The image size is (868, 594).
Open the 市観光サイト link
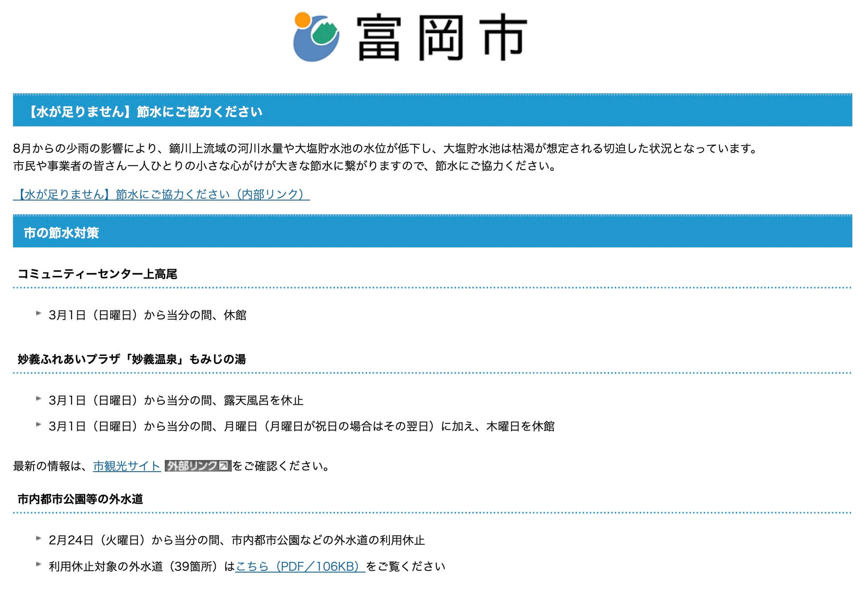(127, 466)
